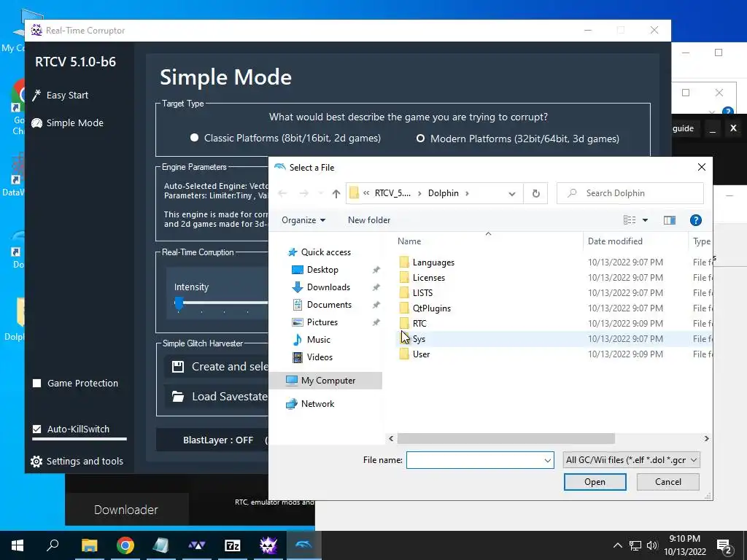
Task: Select Simple Mode gauge icon in sidebar
Action: [36, 123]
